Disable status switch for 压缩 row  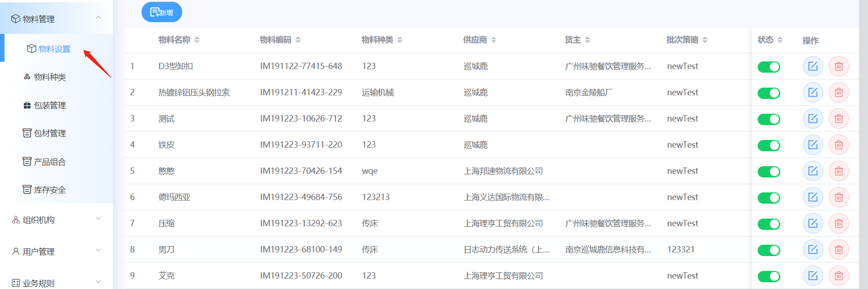coord(769,224)
